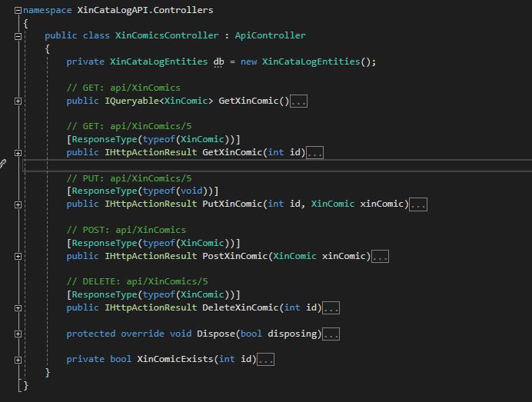
Task: Click the 'disposing' parameter name
Action: click(292, 334)
